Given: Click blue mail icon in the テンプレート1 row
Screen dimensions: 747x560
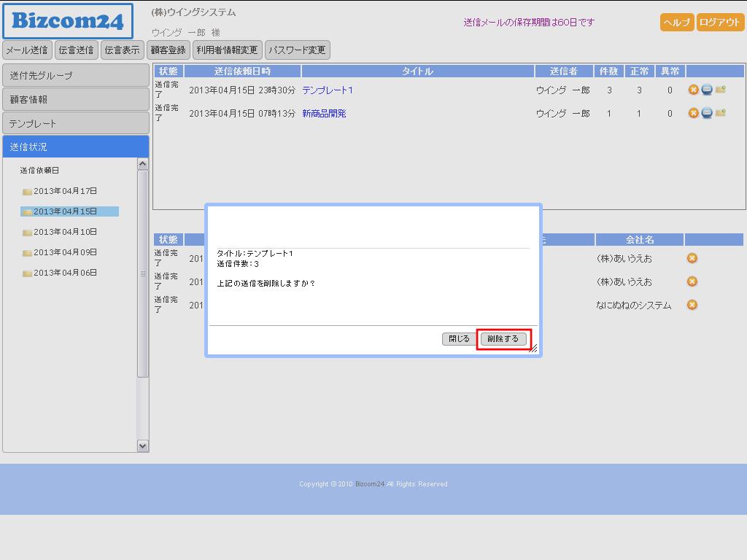Looking at the screenshot, I should click(706, 90).
